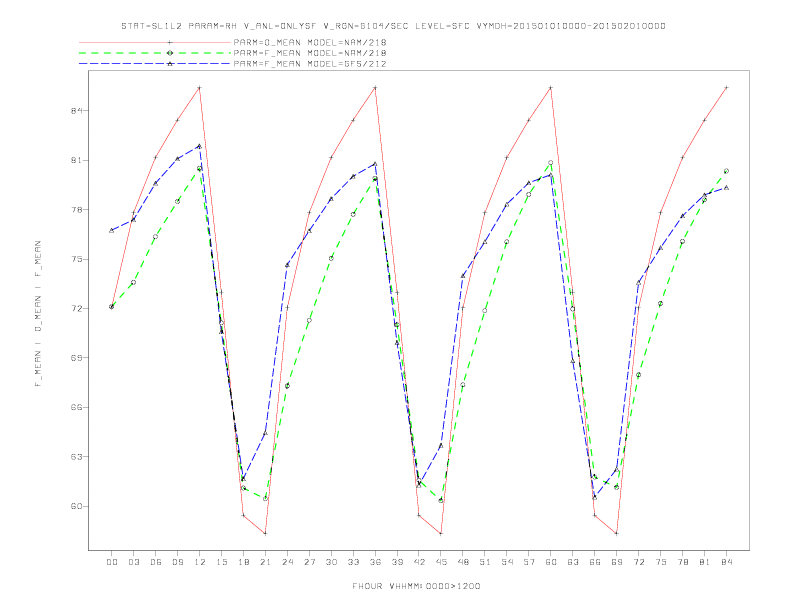This screenshot has width=792, height=612.
Task: Click x-axis tick label 30
Action: click(331, 562)
